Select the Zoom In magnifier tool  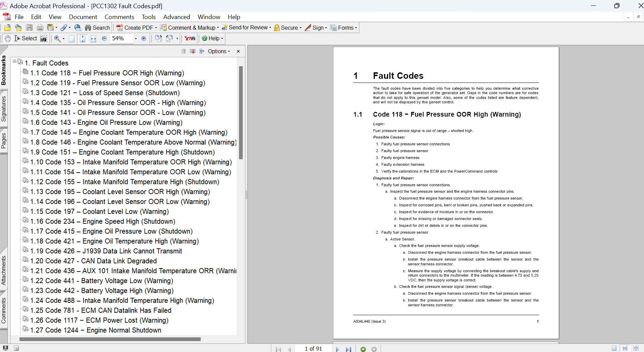coord(57,39)
